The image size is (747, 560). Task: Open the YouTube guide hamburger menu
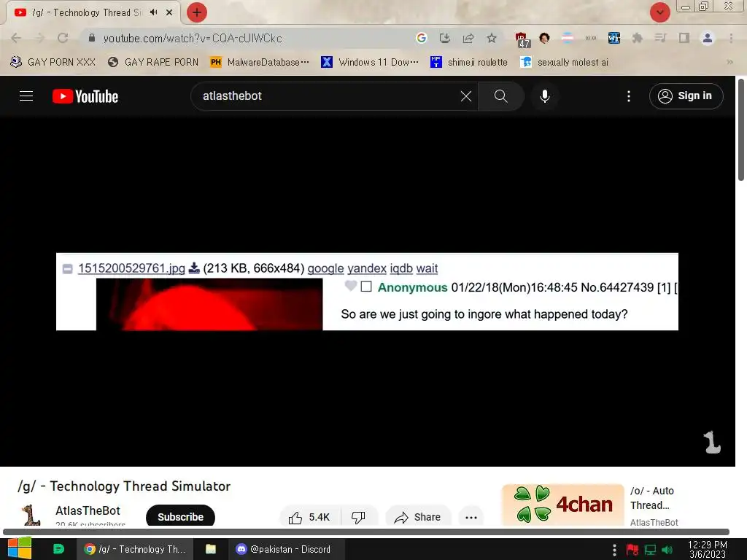(26, 96)
